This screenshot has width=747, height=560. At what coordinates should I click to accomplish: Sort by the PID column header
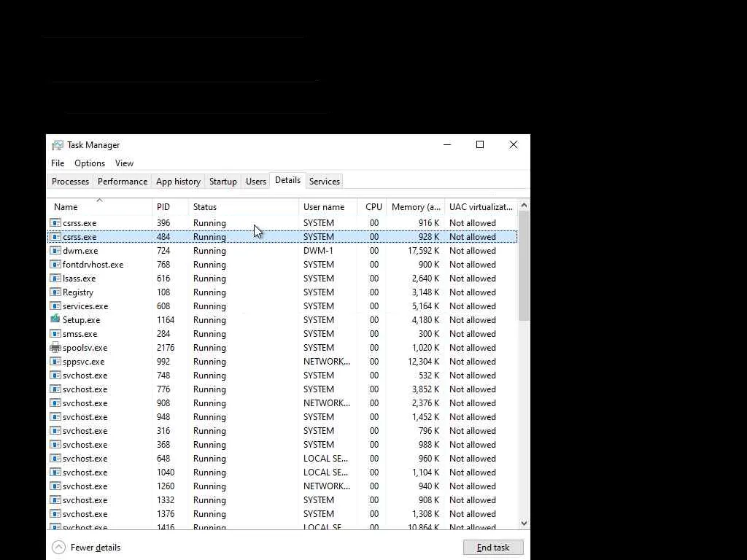[x=170, y=206]
